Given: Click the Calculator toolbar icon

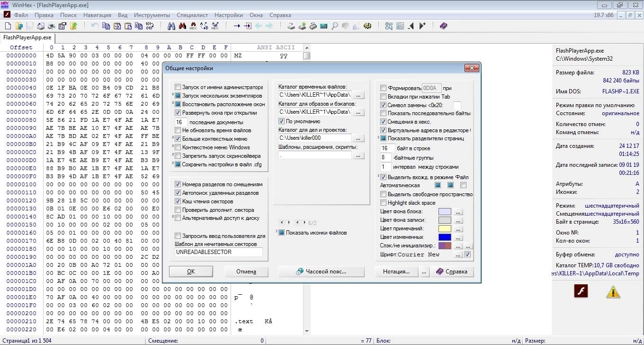Looking at the screenshot, I should click(x=324, y=26).
